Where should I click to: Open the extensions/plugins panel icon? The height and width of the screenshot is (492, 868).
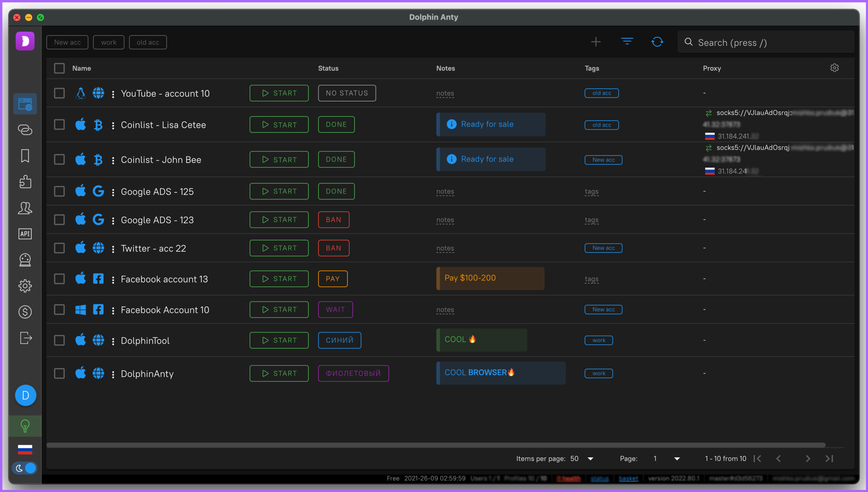pyautogui.click(x=26, y=182)
